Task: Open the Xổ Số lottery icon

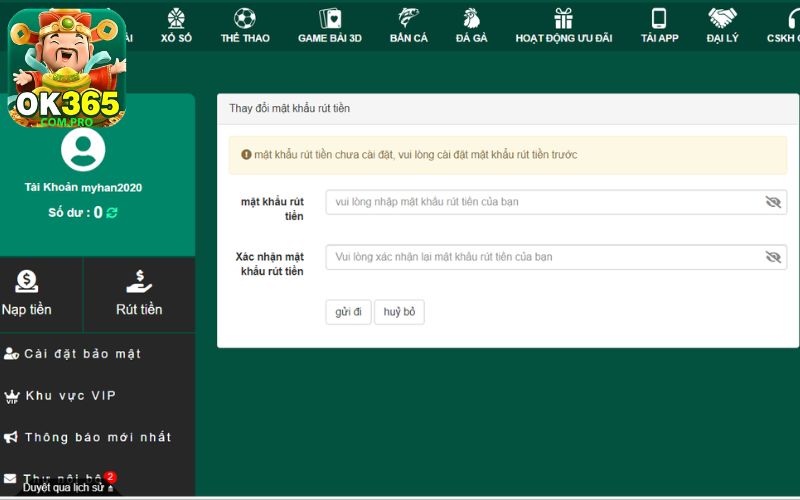Action: pyautogui.click(x=176, y=18)
